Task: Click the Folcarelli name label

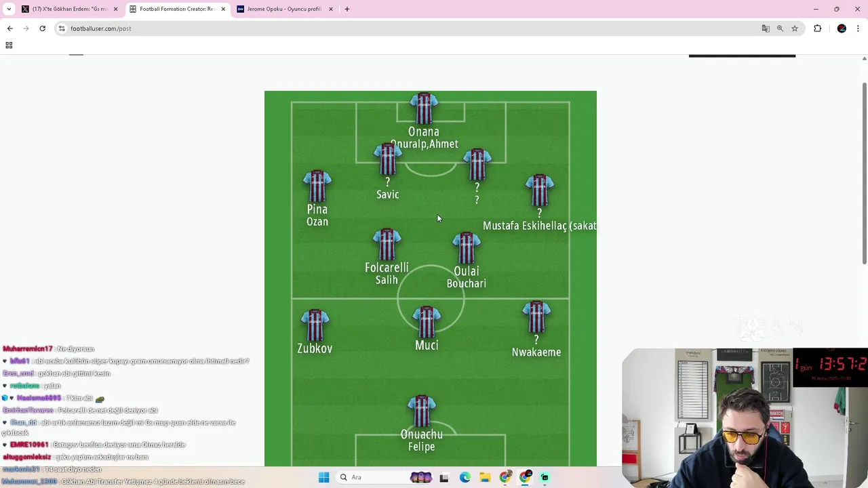Action: pyautogui.click(x=387, y=268)
